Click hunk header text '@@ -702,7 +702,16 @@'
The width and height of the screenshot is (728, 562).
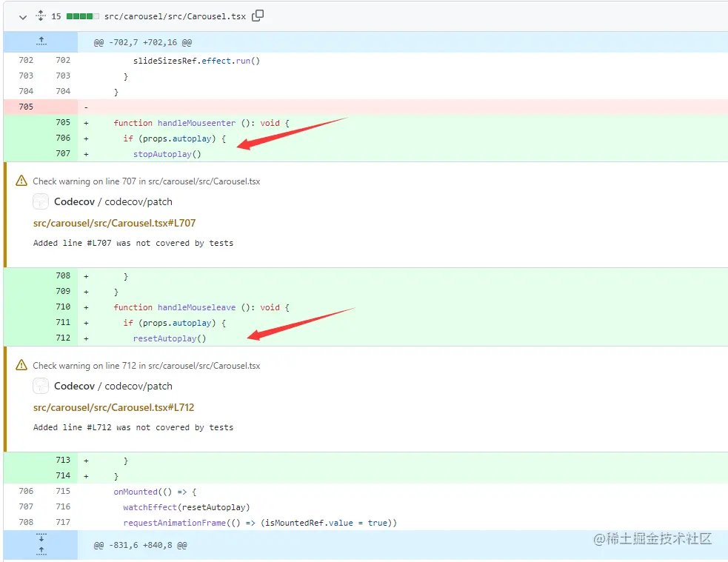142,42
